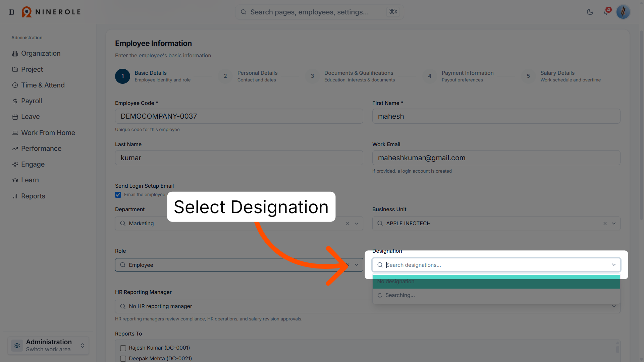Open Engage in the sidebar

coord(33,164)
